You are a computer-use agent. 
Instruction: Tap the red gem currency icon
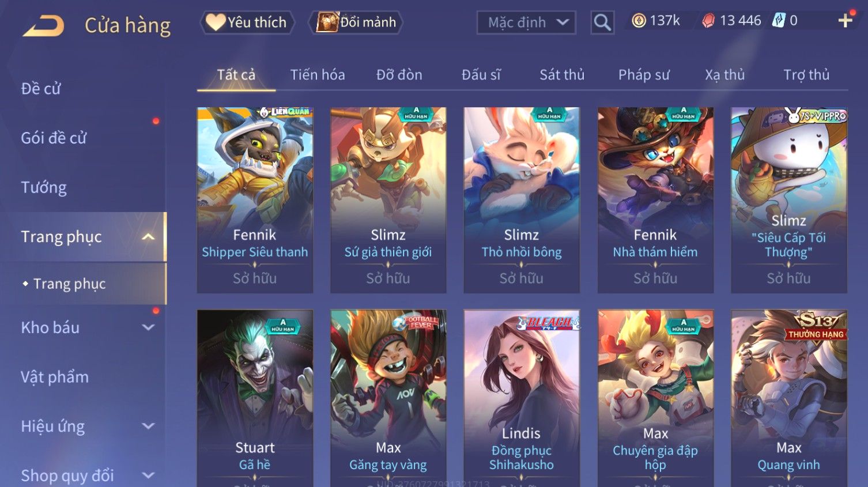[708, 21]
